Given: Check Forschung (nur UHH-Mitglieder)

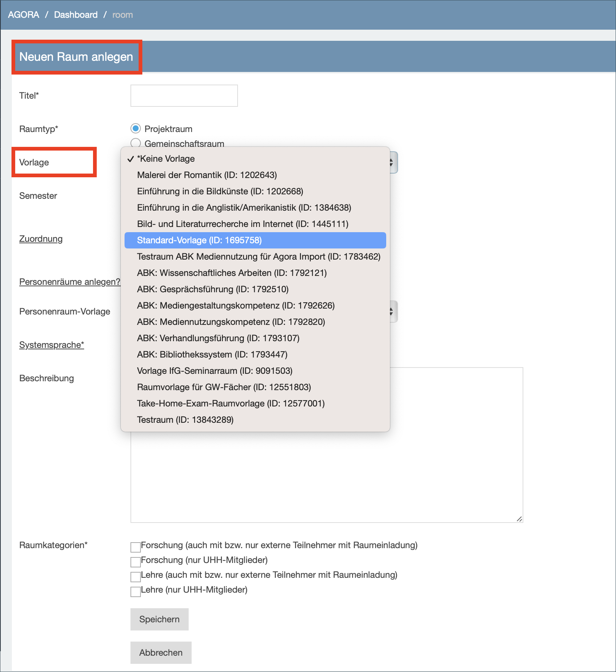Looking at the screenshot, I should click(136, 562).
